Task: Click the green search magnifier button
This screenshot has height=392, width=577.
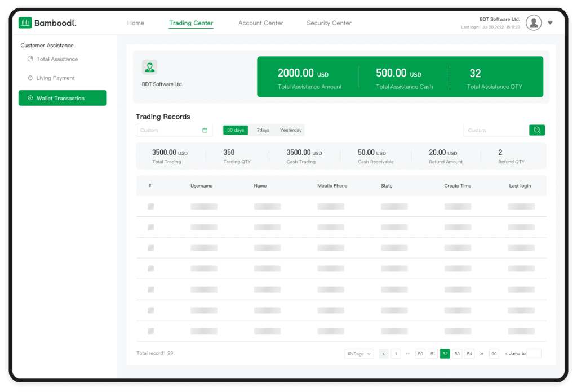Action: (537, 130)
